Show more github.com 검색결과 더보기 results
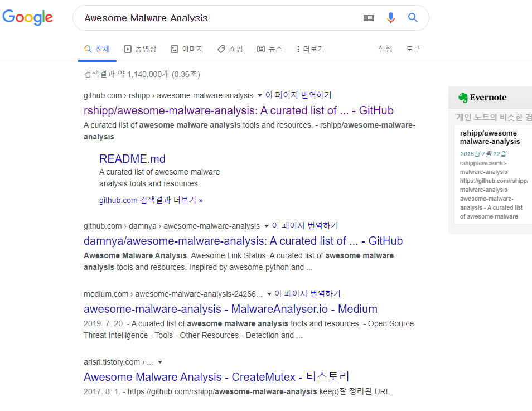532x411 pixels. coord(151,200)
